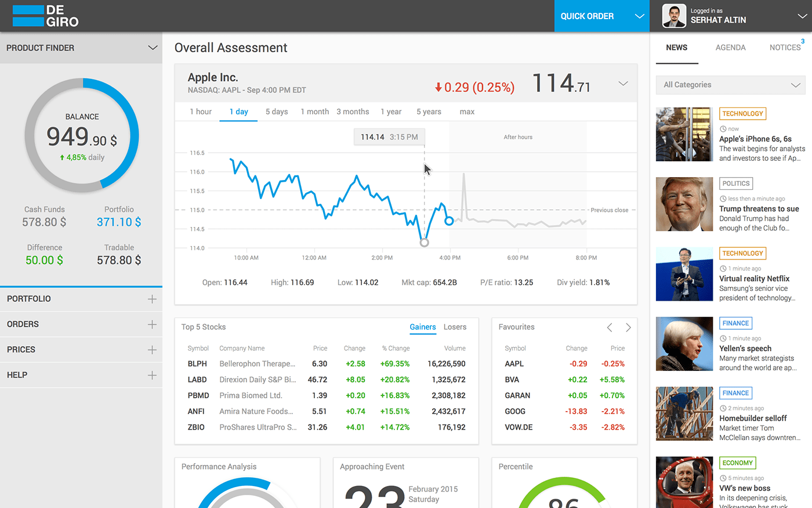Open the homebuilder construction thumbnail

point(684,413)
